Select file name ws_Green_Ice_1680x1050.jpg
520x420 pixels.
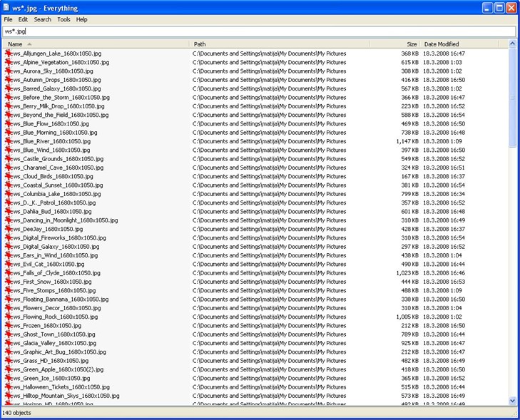tap(52, 379)
